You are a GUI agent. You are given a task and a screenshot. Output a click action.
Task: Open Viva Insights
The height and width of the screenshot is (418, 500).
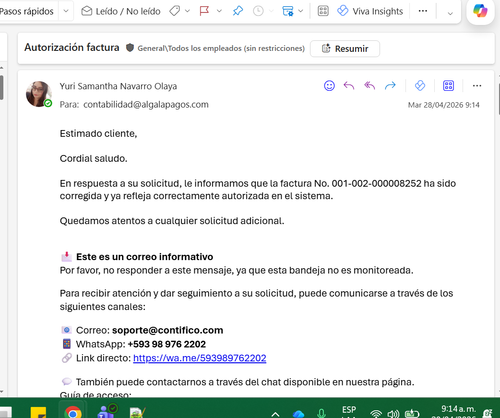click(370, 11)
